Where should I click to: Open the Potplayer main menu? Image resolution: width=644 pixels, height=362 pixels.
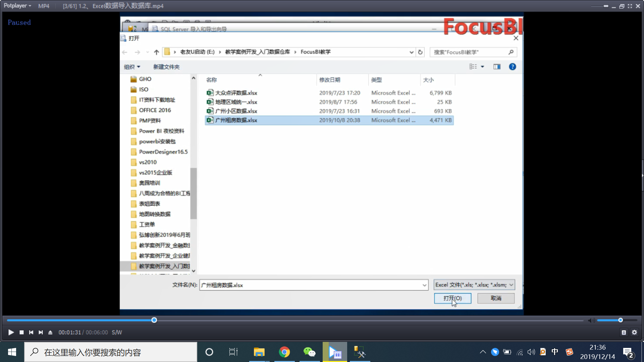17,6
